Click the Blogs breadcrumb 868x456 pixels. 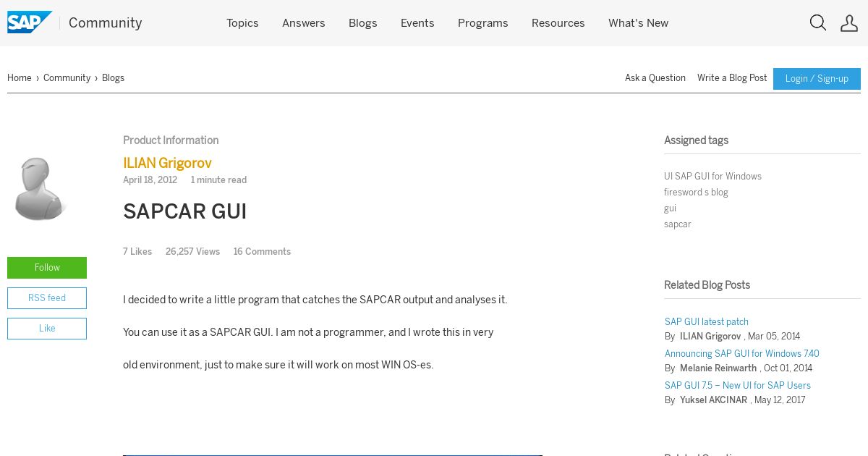pos(113,78)
